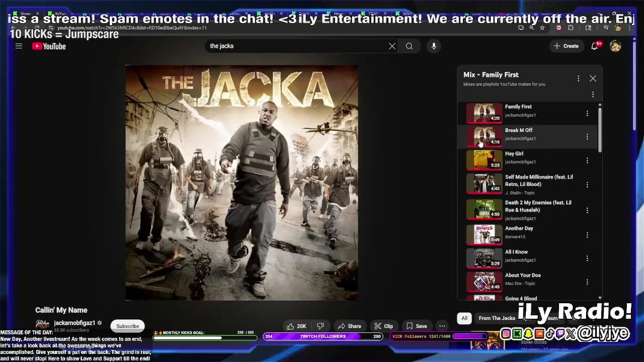Open Mix - Family First options menu
This screenshot has width=644, height=362.
(579, 78)
